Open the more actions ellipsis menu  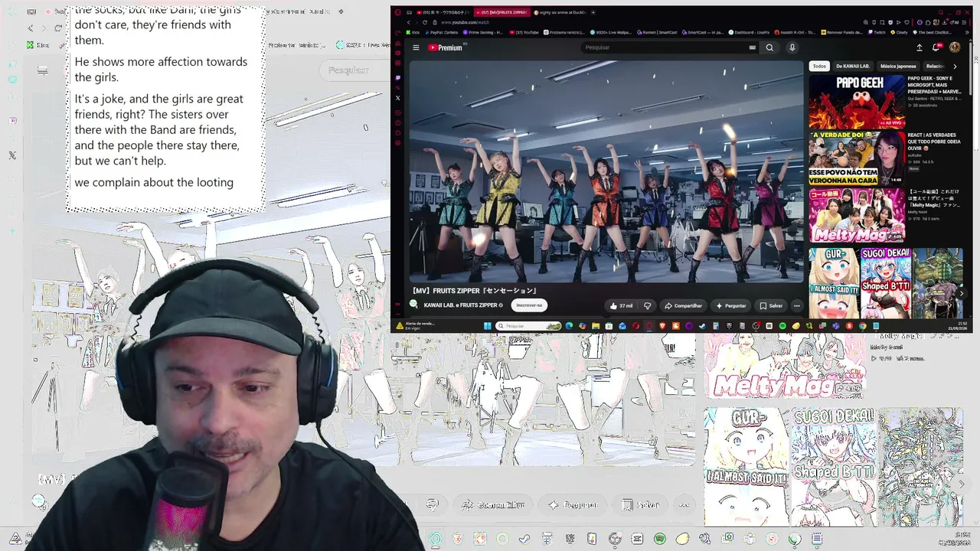pyautogui.click(x=797, y=305)
